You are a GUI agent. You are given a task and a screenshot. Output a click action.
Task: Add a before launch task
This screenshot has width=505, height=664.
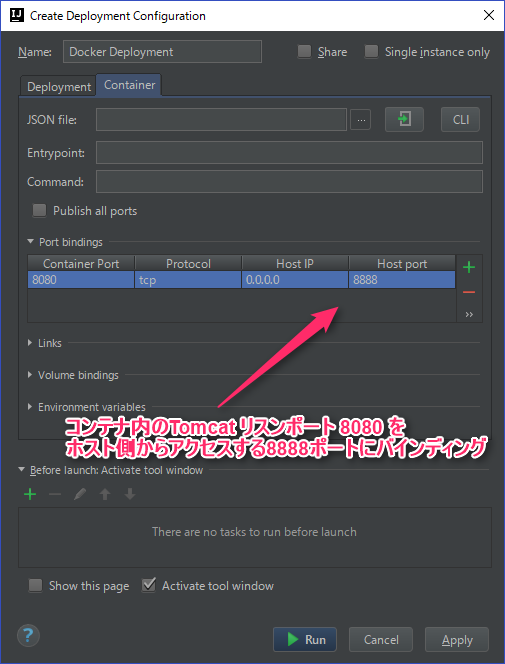pyautogui.click(x=30, y=494)
